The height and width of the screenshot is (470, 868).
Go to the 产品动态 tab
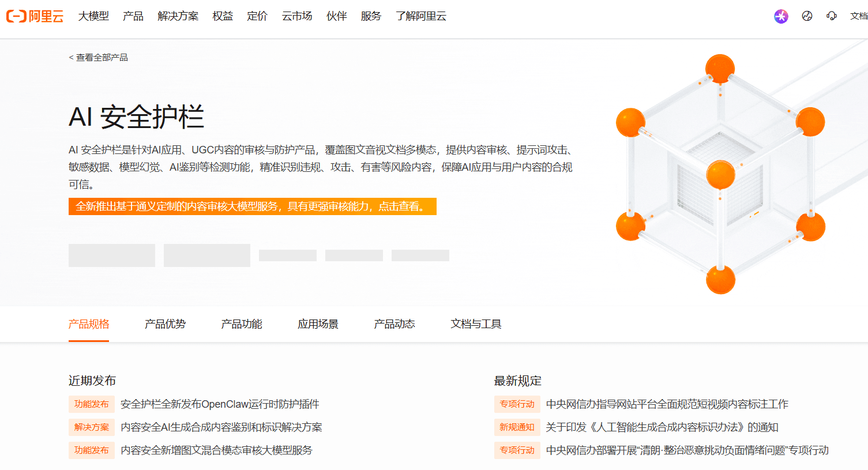pyautogui.click(x=394, y=324)
